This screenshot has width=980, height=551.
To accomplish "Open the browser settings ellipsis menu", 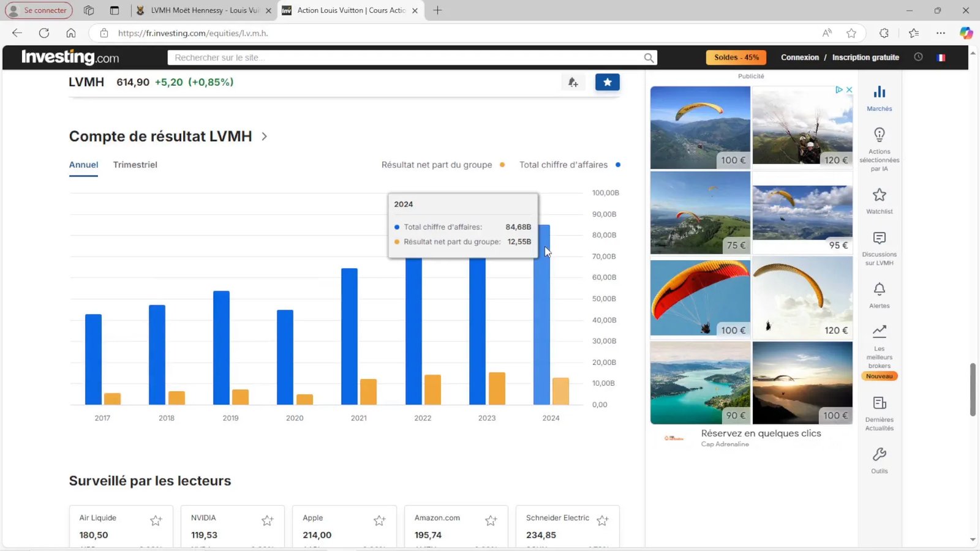I will 941,33.
